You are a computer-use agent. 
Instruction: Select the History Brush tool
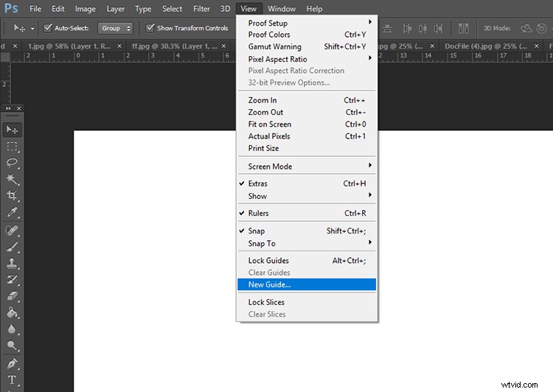12,279
